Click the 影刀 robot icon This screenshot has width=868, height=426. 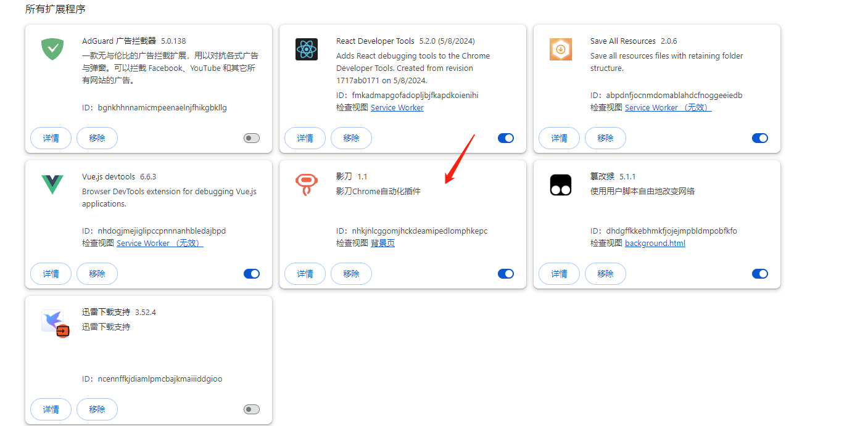tap(307, 185)
